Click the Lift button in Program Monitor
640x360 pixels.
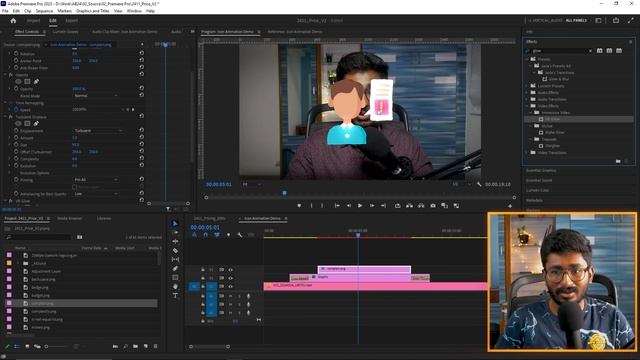pyautogui.click(x=409, y=206)
